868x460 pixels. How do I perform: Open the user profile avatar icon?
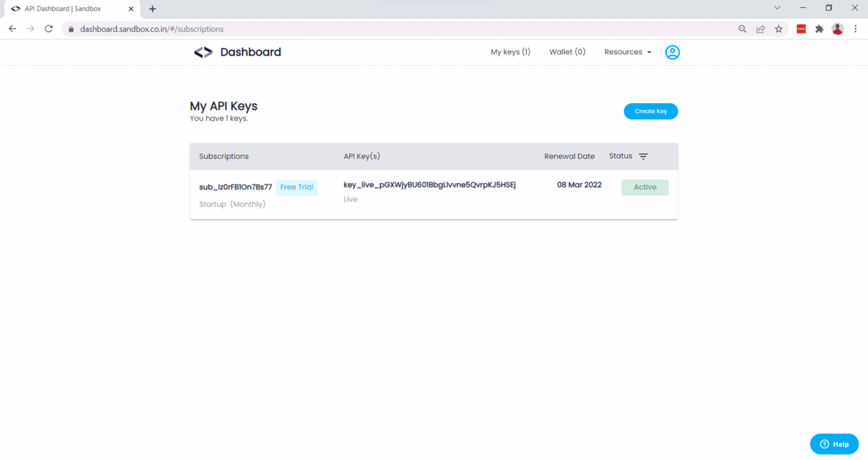click(x=673, y=52)
